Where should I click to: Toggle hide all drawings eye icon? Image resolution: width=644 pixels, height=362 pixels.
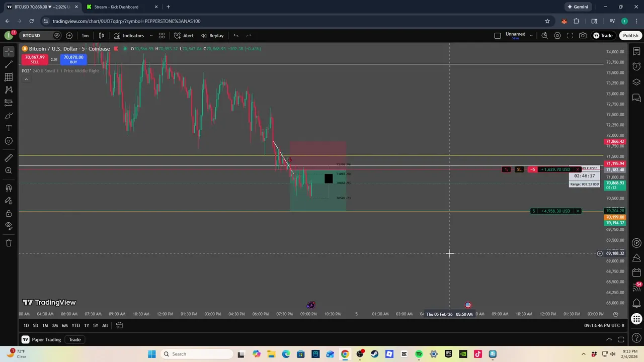[9, 226]
